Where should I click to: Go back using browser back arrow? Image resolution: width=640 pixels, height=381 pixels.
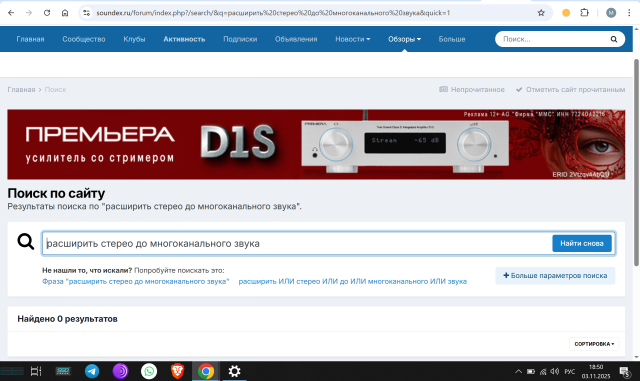11,13
